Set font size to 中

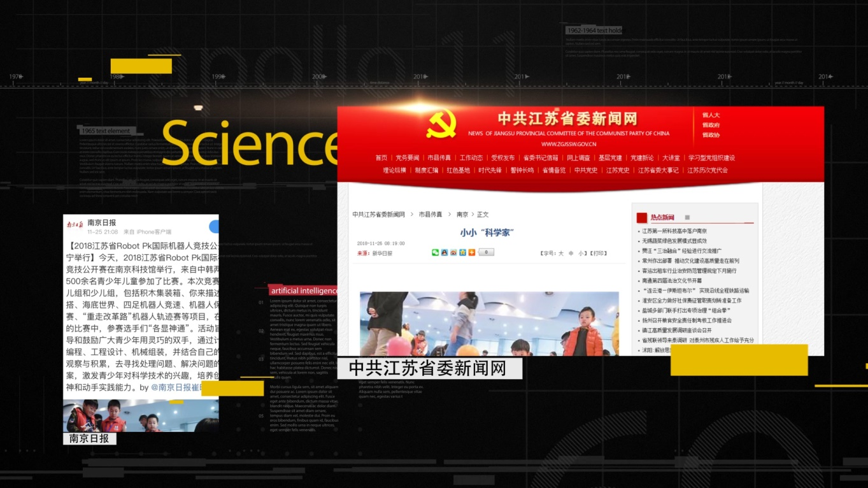pyautogui.click(x=571, y=254)
